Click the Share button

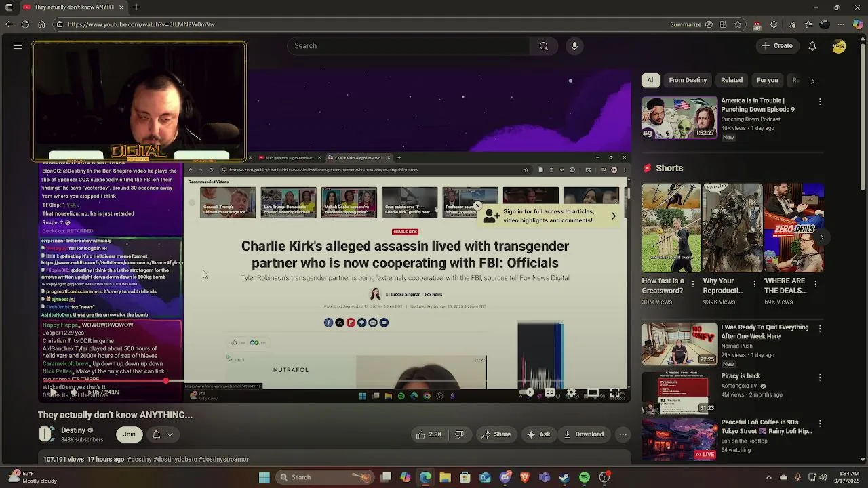[x=495, y=434]
